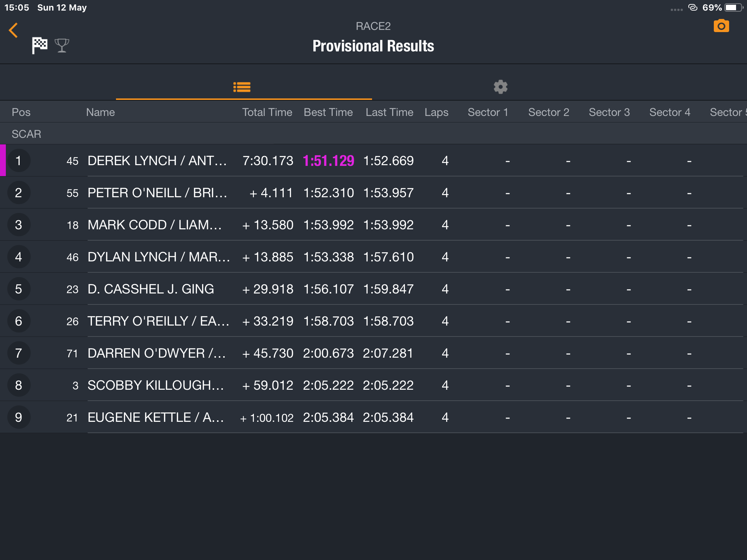This screenshot has height=560, width=747.
Task: Switch to the orange list view tab
Action: click(242, 87)
